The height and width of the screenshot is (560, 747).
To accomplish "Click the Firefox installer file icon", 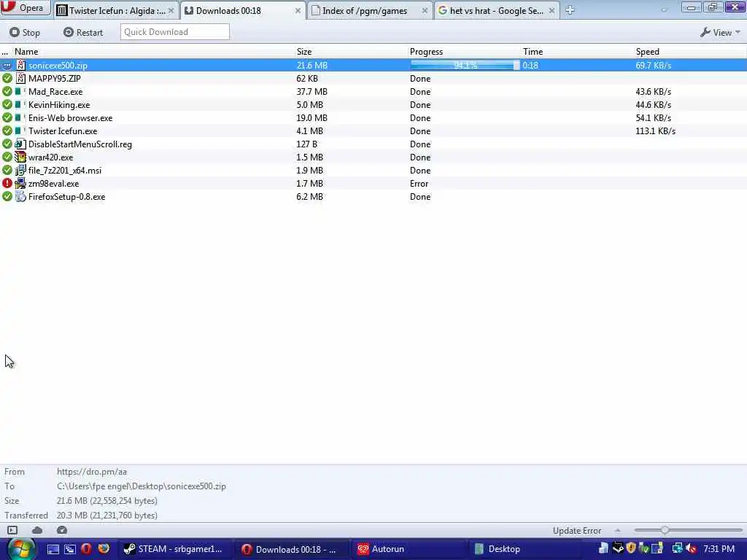I will (20, 196).
